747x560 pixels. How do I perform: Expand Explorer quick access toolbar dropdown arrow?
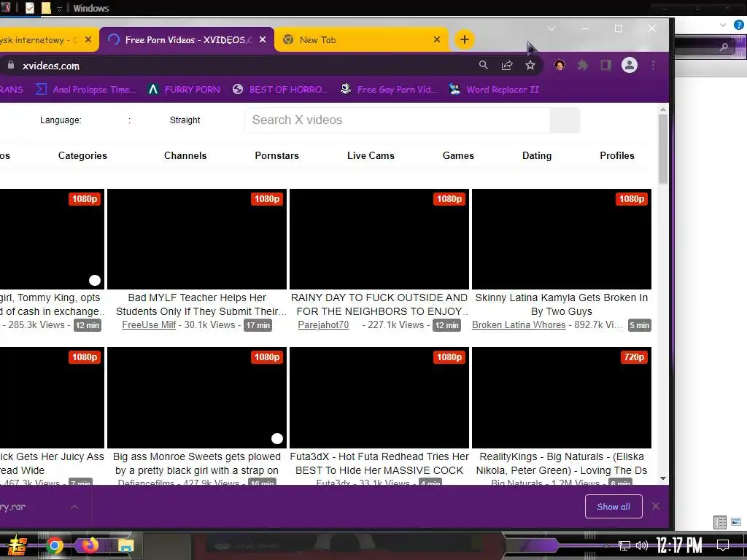(60, 9)
